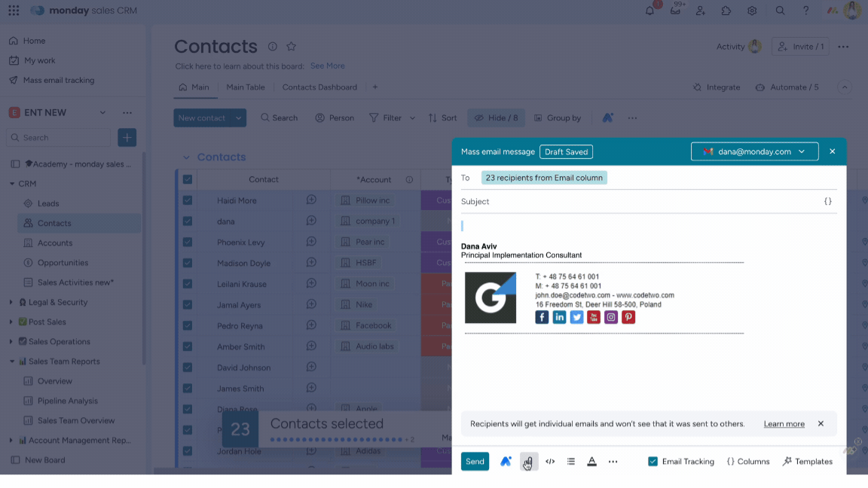Image resolution: width=868 pixels, height=488 pixels.
Task: Click the Learn more link
Action: click(x=784, y=424)
